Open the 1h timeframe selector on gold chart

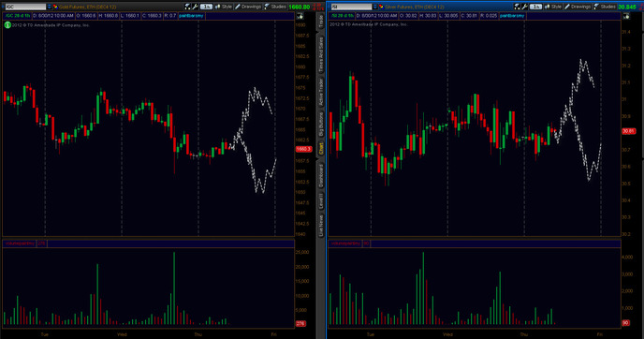click(206, 7)
